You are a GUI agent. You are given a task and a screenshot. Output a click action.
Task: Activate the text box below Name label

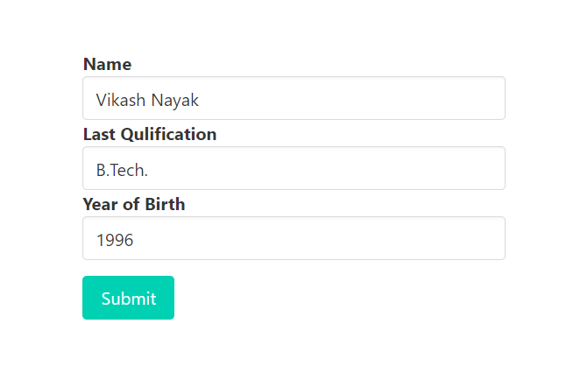click(294, 98)
